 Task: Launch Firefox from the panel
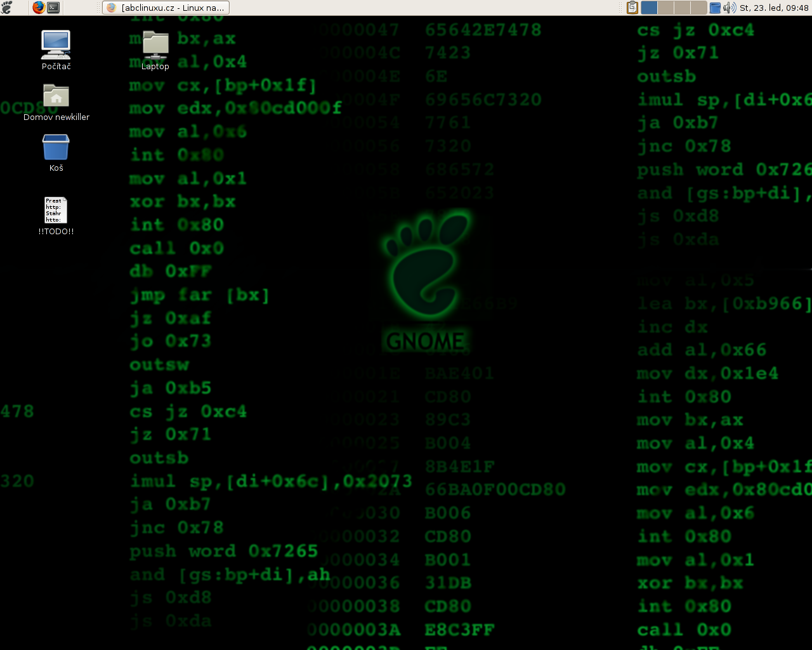[39, 8]
